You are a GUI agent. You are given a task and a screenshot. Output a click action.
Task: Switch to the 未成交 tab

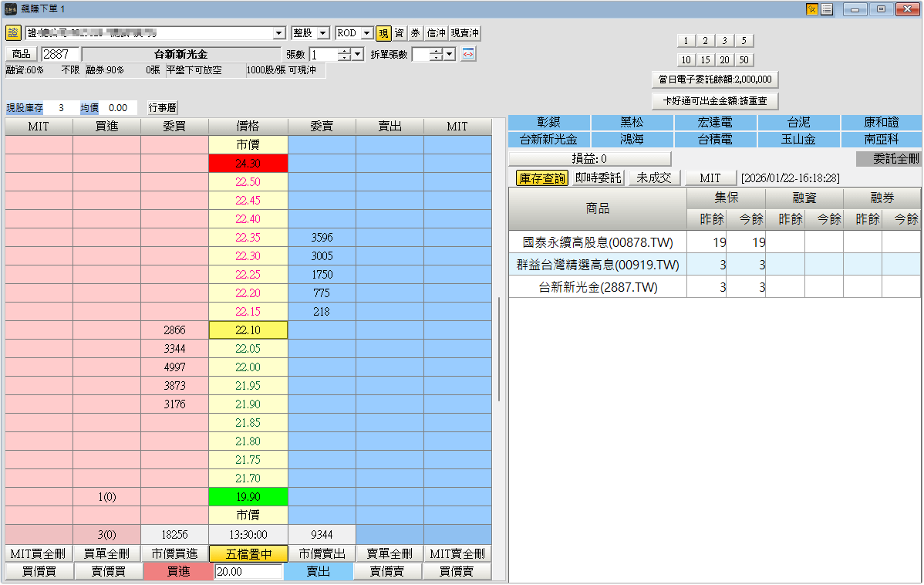653,178
